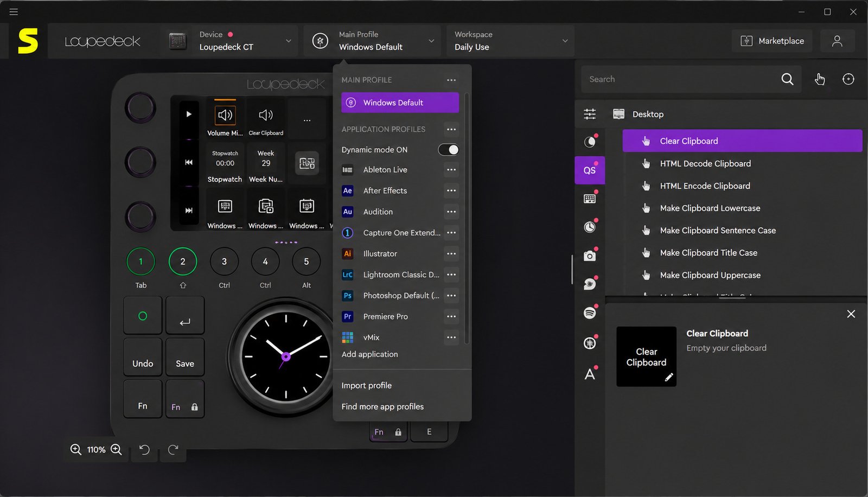This screenshot has width=868, height=497.
Task: Open the hamburger menu at the top left
Action: point(14,11)
